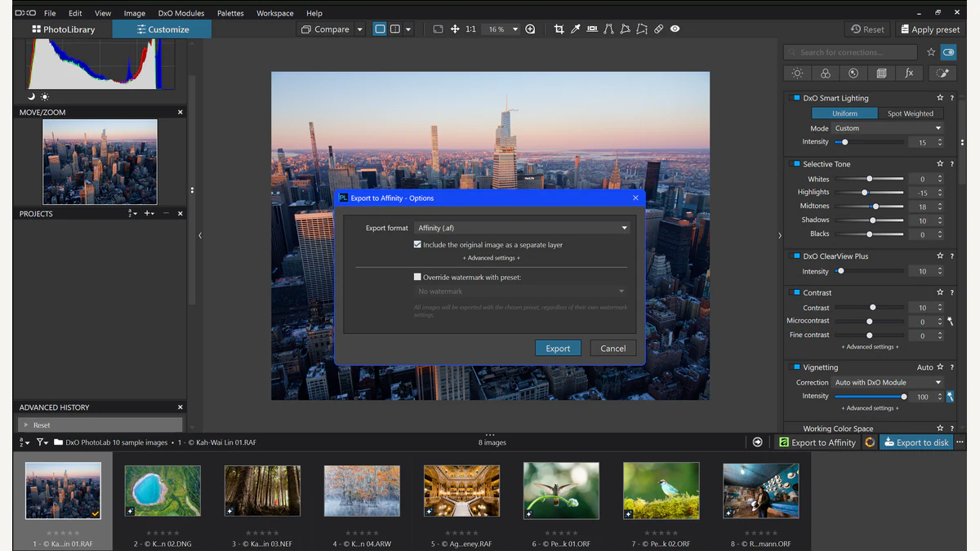This screenshot has width=980, height=551.
Task: Select the Repair tool bandage icon
Action: pyautogui.click(x=658, y=29)
